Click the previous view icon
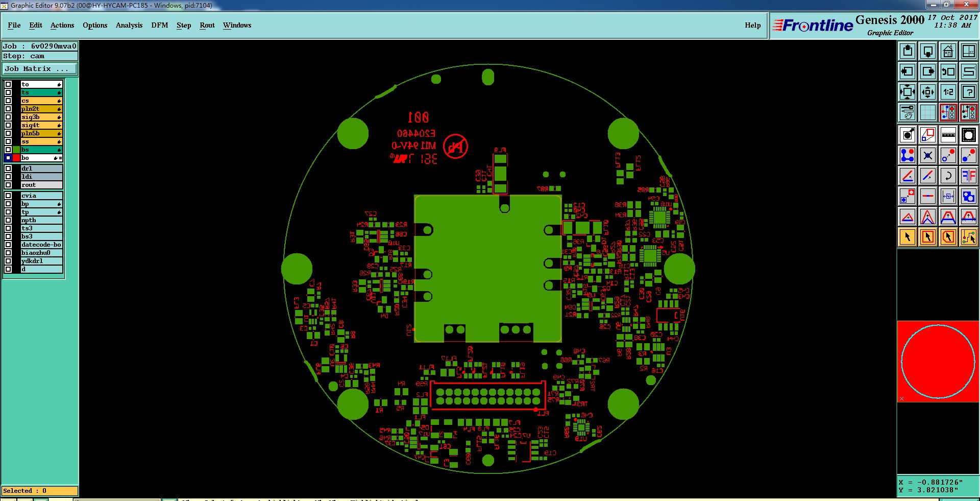 pos(948,71)
